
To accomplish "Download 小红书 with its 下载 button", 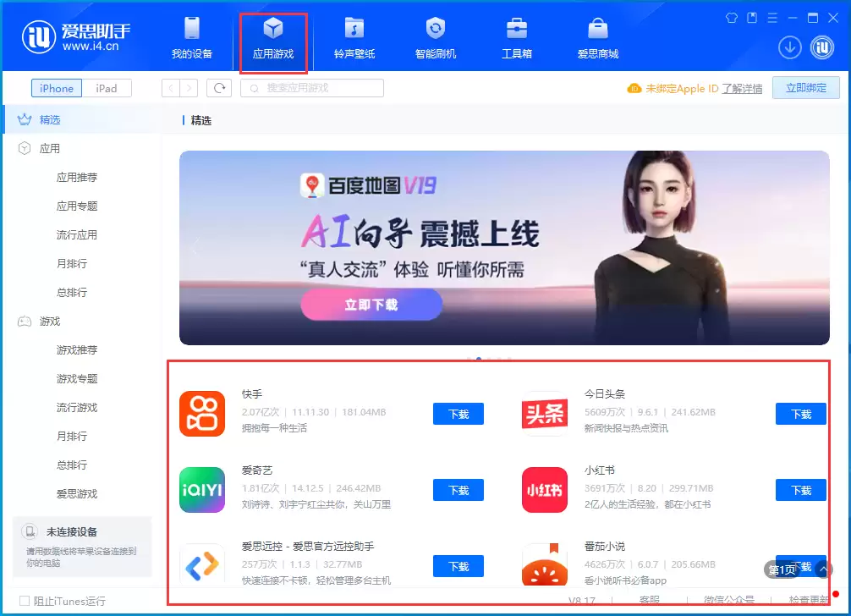I will [800, 490].
